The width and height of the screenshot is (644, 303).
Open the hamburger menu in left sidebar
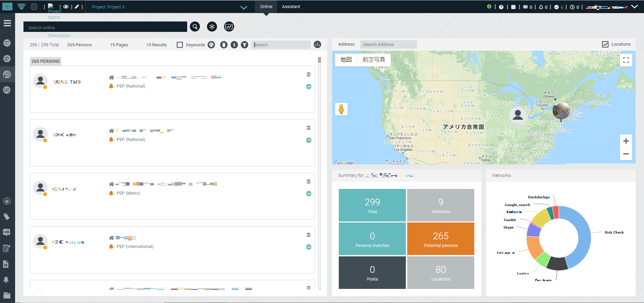click(7, 23)
